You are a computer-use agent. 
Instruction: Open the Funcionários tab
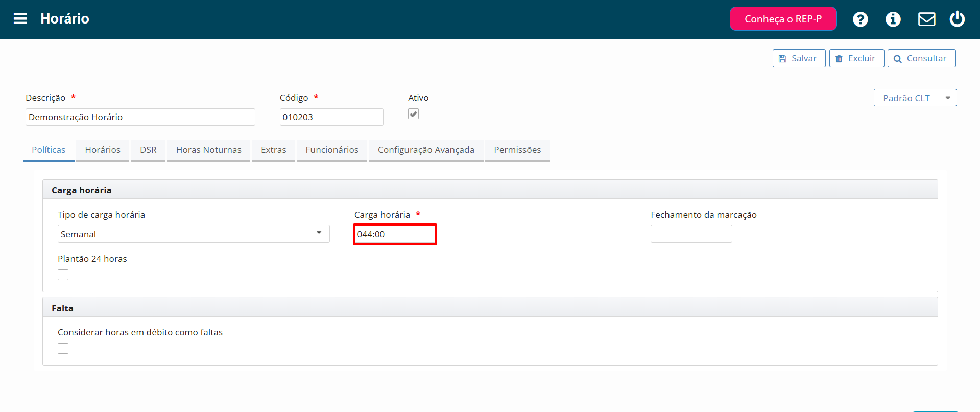[x=332, y=150]
